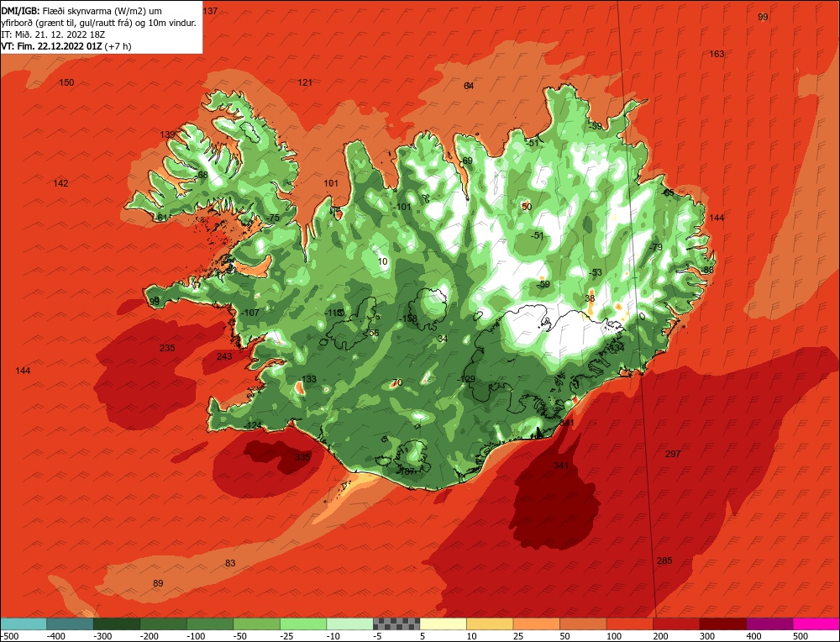Click the light green -25 to -10 swatch
The width and height of the screenshot is (840, 642).
pos(303,624)
